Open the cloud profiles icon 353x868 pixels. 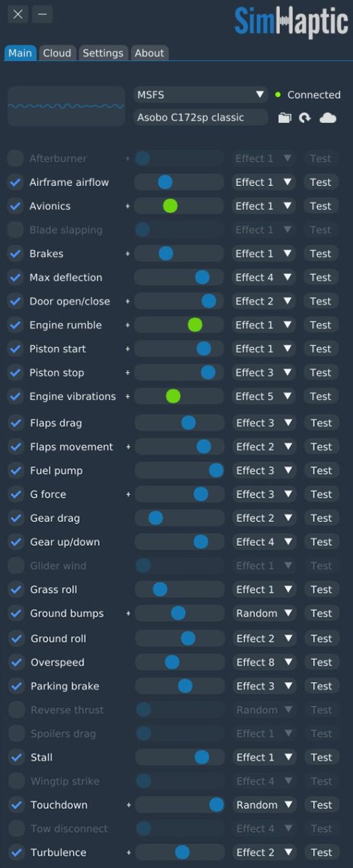[x=328, y=118]
